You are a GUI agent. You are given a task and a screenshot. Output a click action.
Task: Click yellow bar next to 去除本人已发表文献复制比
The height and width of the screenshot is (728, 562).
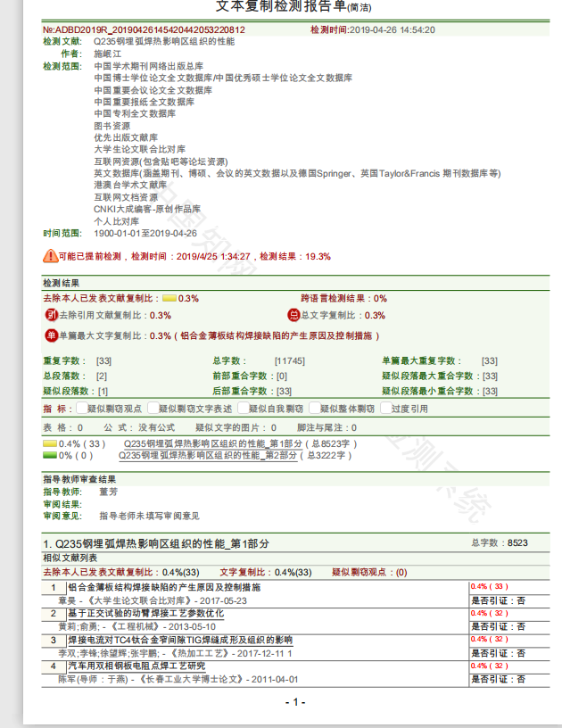(x=169, y=299)
